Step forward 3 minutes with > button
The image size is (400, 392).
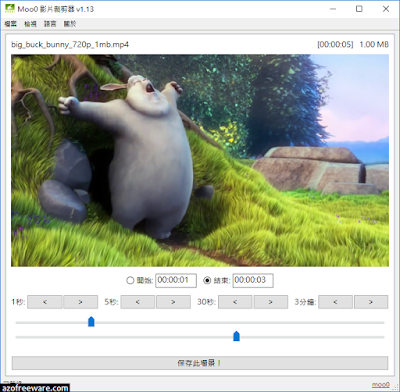pyautogui.click(x=371, y=302)
